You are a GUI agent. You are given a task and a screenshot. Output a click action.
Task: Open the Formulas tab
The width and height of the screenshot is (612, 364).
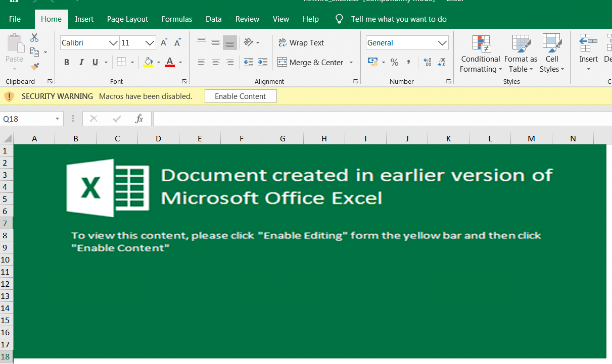pos(177,19)
